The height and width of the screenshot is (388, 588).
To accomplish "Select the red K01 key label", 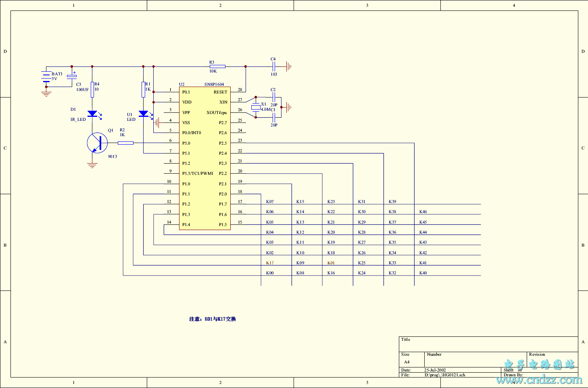I will tap(331, 263).
